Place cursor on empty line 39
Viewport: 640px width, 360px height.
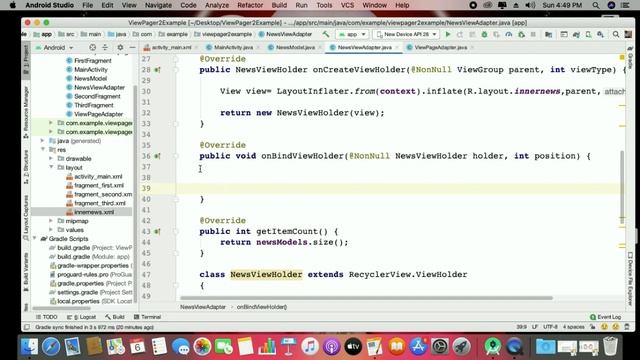click(x=400, y=189)
